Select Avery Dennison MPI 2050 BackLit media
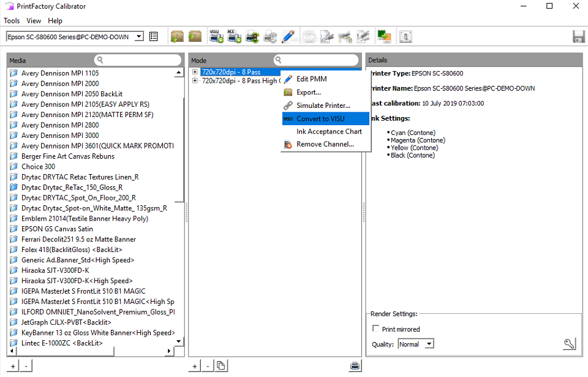 click(x=72, y=94)
